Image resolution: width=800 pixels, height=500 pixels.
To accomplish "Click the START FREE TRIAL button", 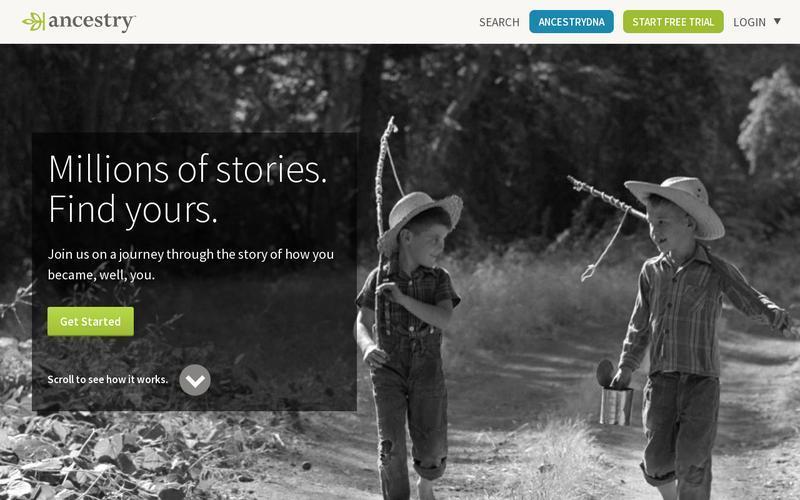I will (673, 22).
